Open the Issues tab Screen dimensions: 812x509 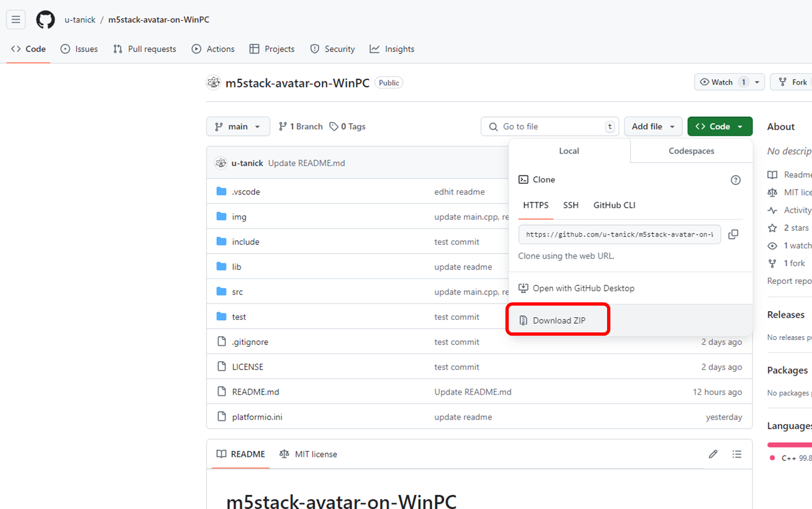pos(79,49)
